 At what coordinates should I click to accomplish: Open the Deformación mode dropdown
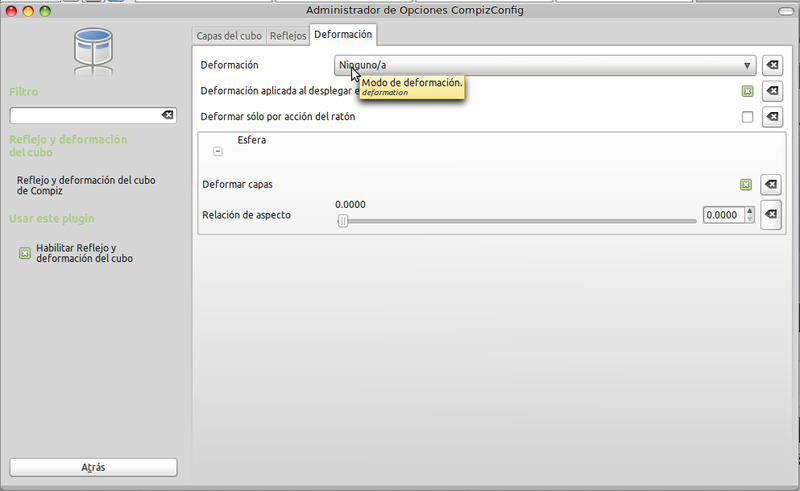545,65
